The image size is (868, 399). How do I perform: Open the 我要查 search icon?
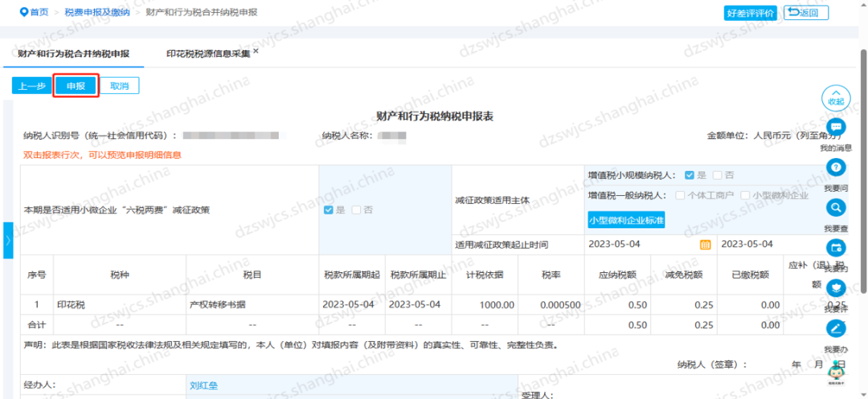click(836, 207)
